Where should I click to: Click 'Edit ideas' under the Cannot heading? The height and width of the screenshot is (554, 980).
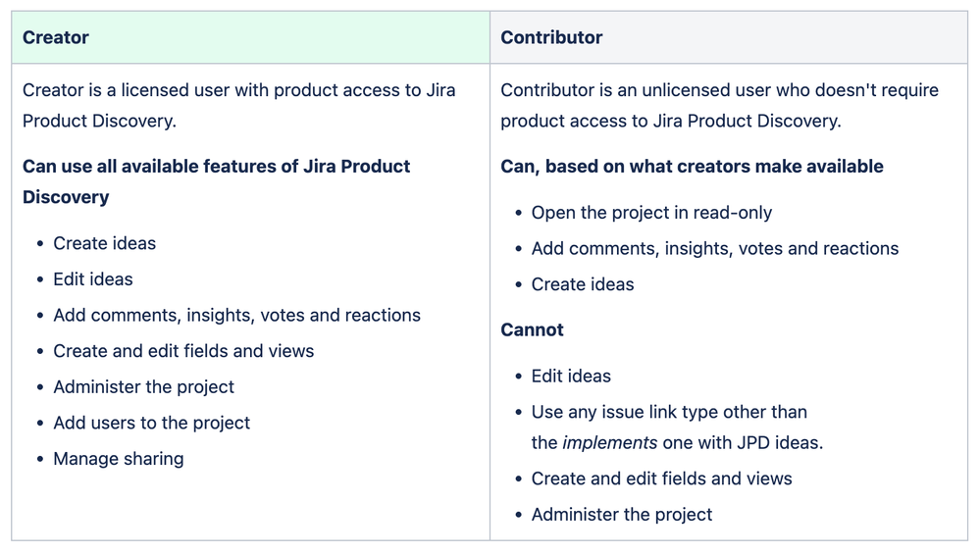click(x=571, y=377)
